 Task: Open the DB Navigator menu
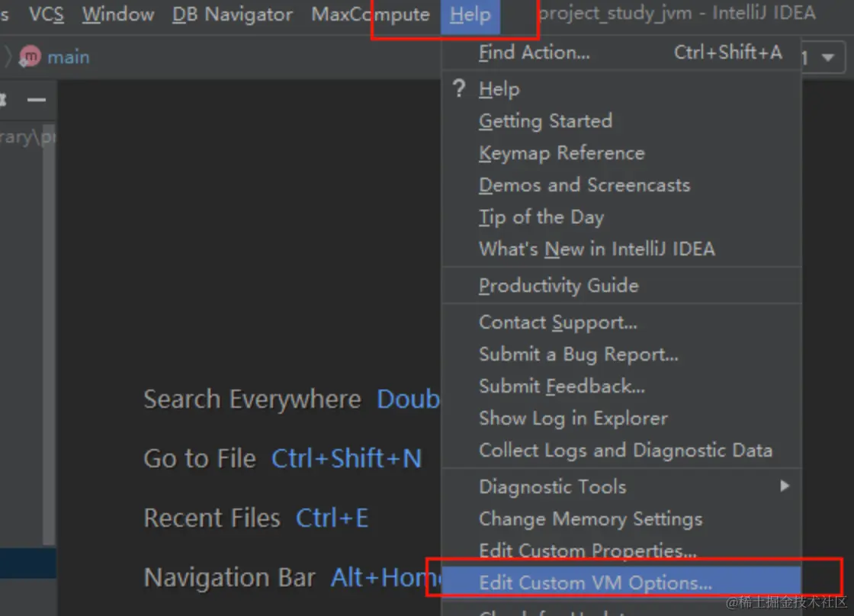click(233, 14)
